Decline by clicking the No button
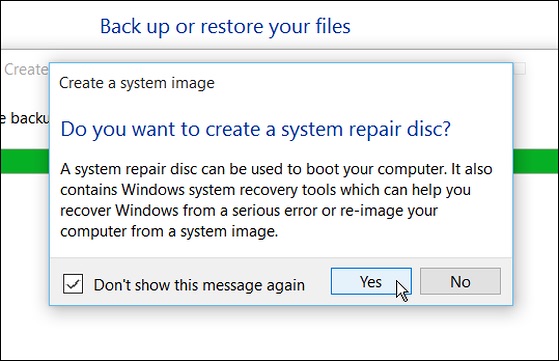Screen dimensions: 559x361 pyautogui.click(x=460, y=282)
